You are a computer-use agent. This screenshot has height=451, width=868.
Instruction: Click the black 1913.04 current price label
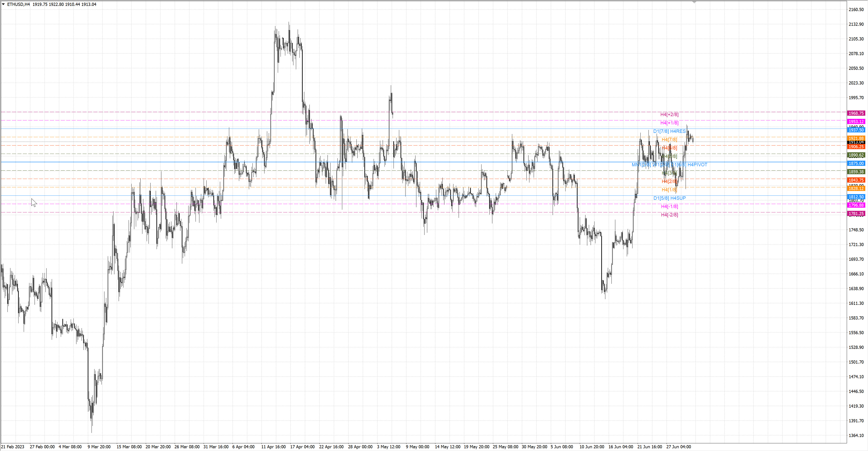[x=856, y=143]
